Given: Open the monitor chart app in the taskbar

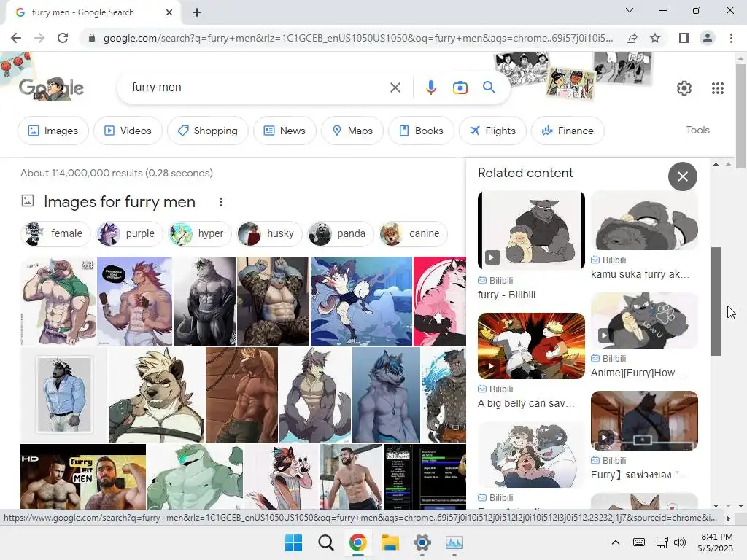Looking at the screenshot, I should [454, 542].
